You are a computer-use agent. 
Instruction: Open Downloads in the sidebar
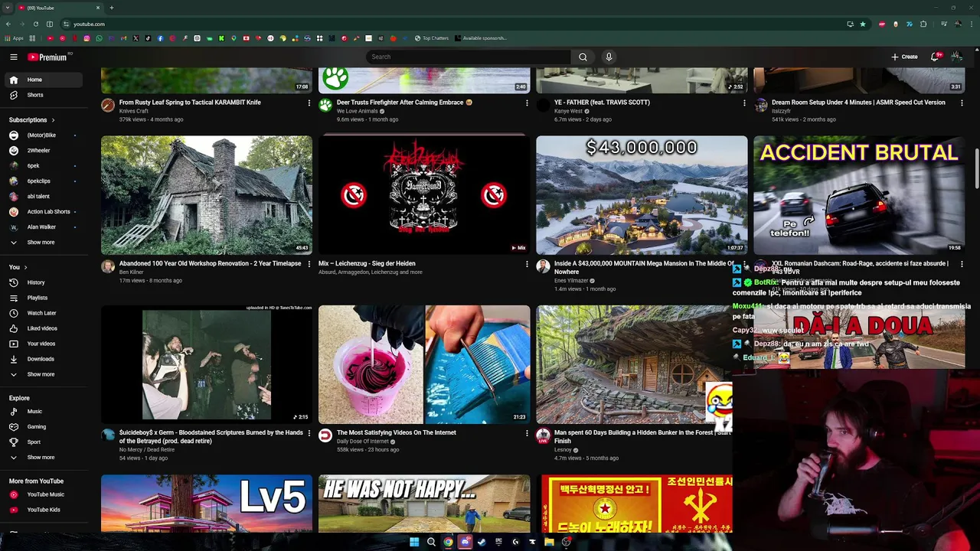pyautogui.click(x=44, y=359)
